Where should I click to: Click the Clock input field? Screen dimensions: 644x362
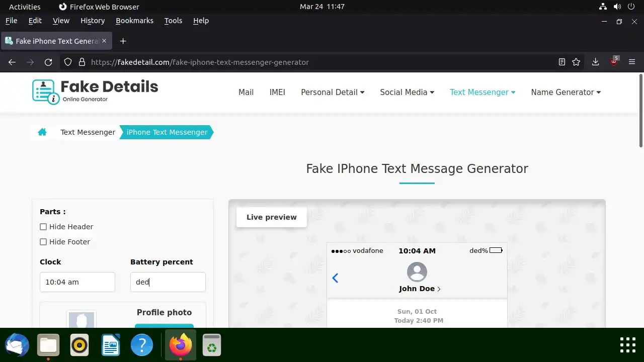coord(77,282)
